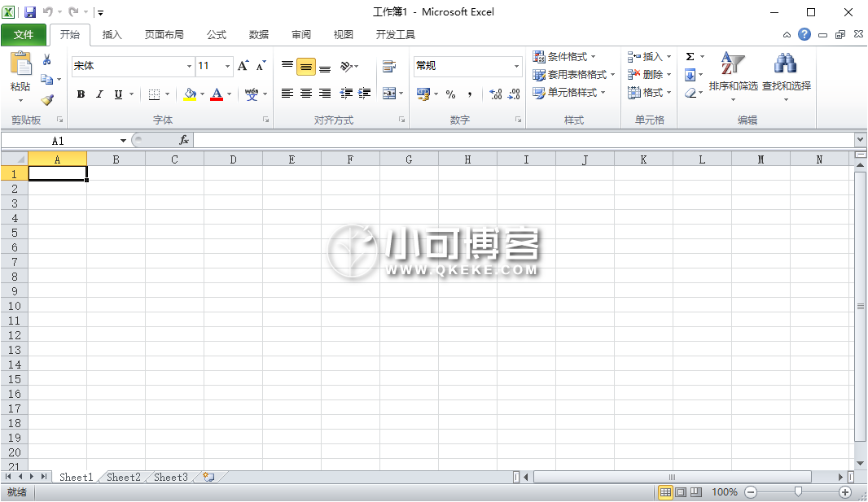
Task: Click the zoom slider handle
Action: coord(798,492)
